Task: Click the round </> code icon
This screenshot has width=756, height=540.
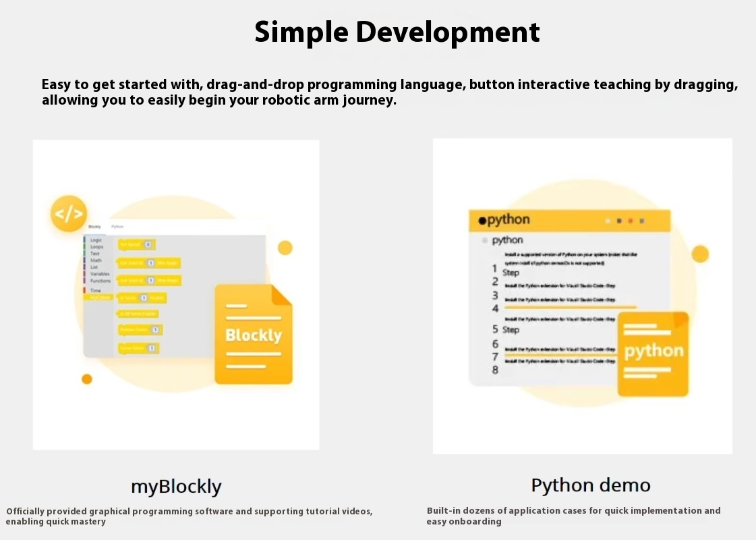Action: point(69,213)
